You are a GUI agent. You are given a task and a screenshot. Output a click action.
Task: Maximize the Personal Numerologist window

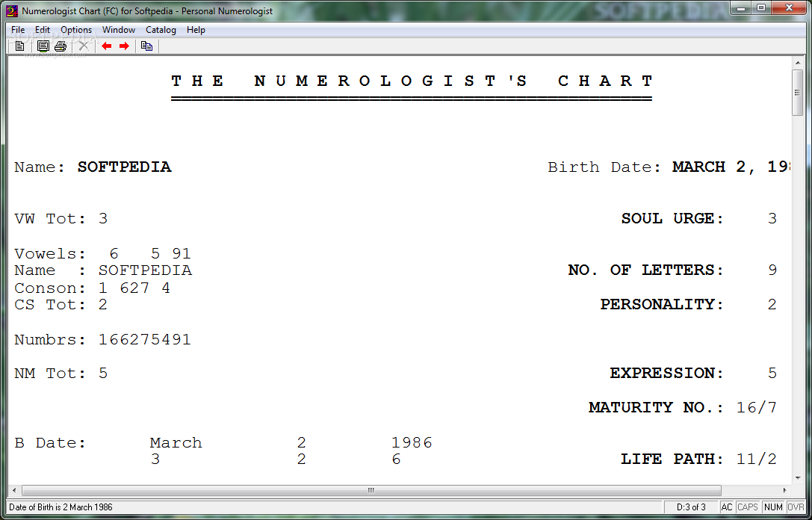point(760,8)
